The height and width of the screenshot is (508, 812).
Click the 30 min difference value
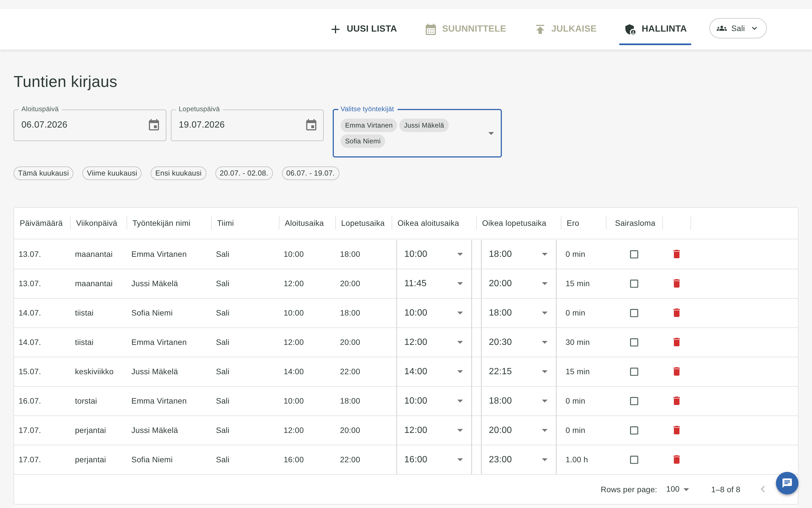point(577,342)
